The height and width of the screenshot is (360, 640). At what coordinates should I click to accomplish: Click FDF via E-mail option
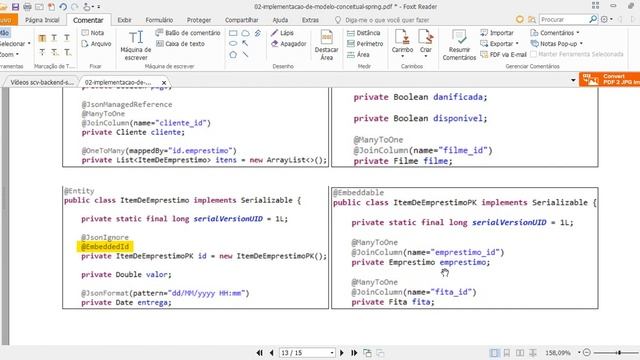click(503, 54)
